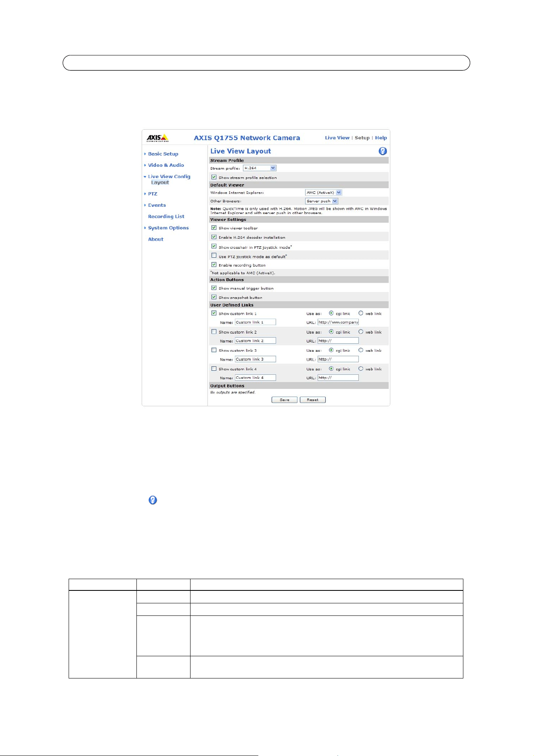
Task: Open Windows Internet Explorer viewer dropdown
Action: tap(324, 193)
